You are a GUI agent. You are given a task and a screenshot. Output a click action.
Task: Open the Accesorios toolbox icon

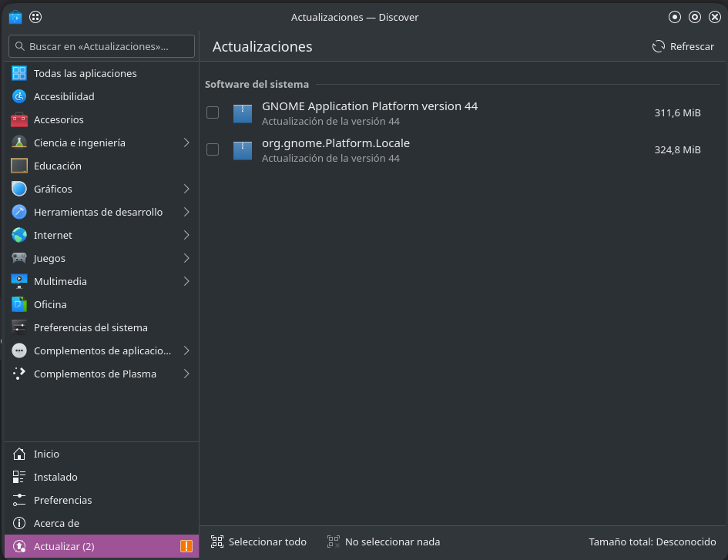[19, 120]
